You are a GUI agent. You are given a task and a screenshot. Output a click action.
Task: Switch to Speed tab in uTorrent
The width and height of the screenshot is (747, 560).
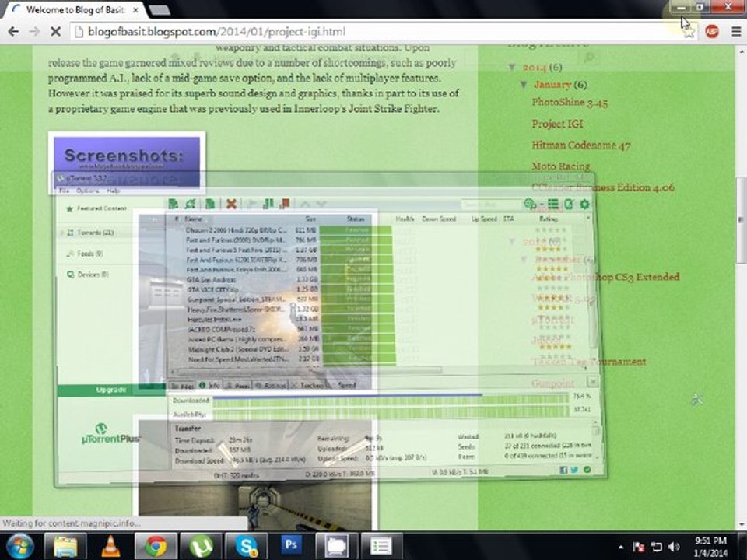(x=343, y=385)
